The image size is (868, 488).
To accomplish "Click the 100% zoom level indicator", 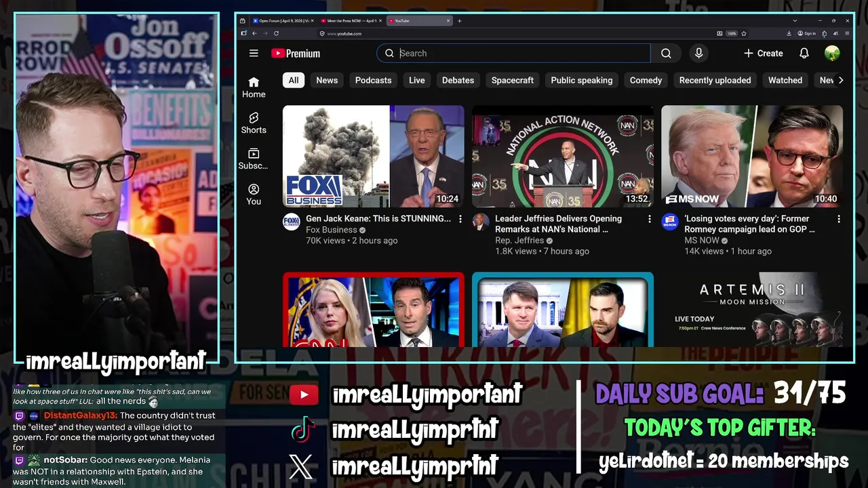I will click(x=732, y=33).
